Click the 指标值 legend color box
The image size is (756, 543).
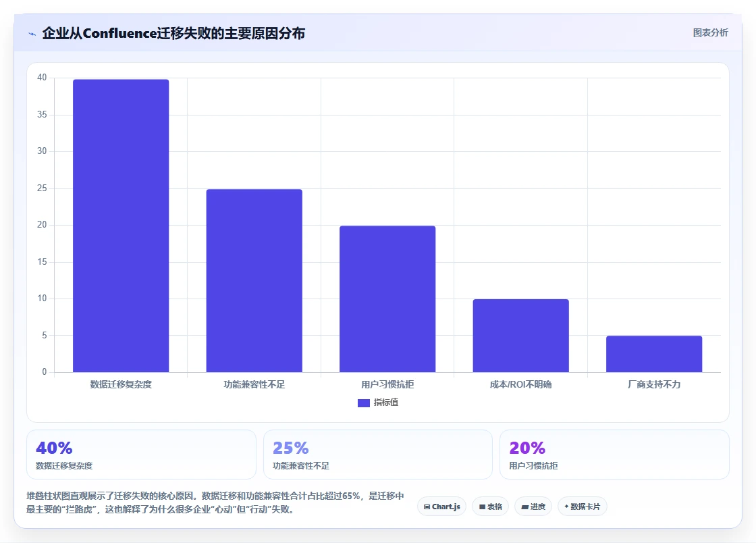point(364,403)
